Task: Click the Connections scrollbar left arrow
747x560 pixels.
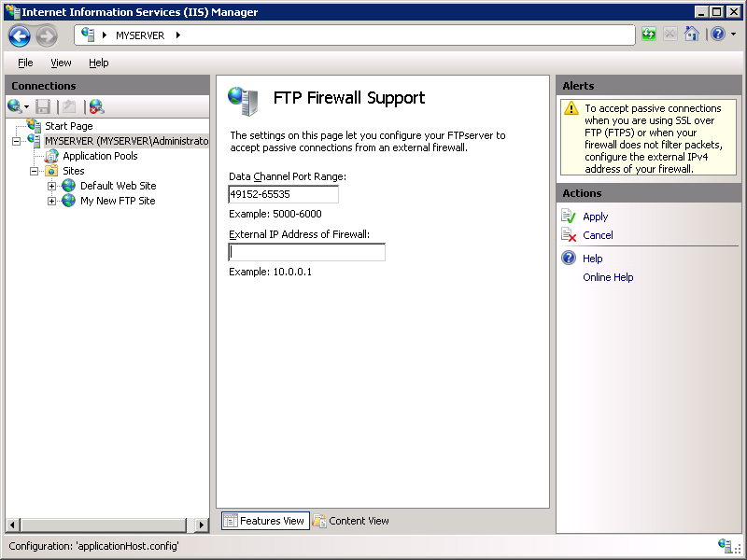Action: pyautogui.click(x=12, y=525)
